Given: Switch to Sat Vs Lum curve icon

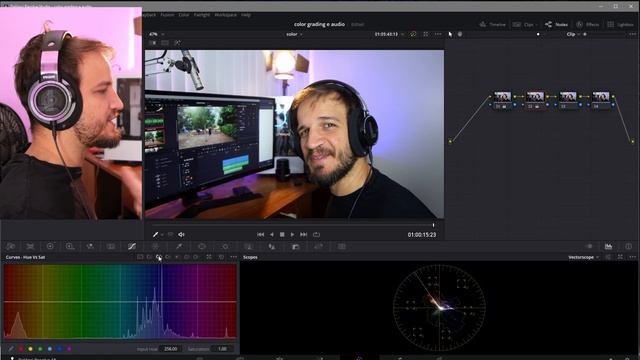Looking at the screenshot, I should pyautogui.click(x=196, y=257).
